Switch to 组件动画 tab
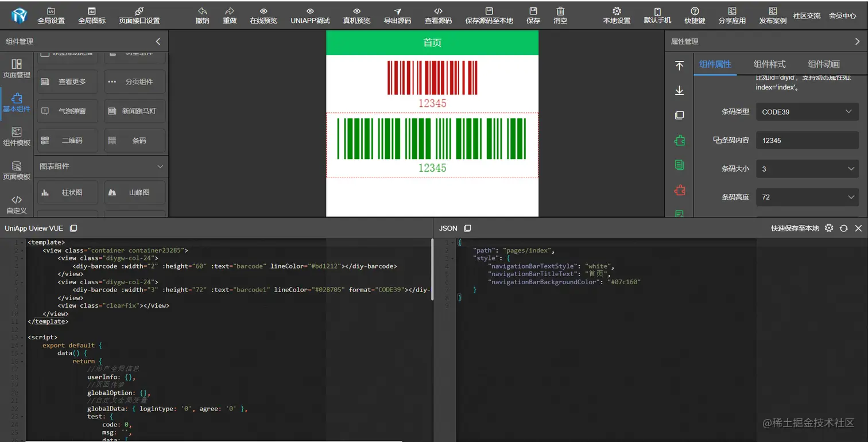Viewport: 868px width, 442px height. [x=824, y=64]
